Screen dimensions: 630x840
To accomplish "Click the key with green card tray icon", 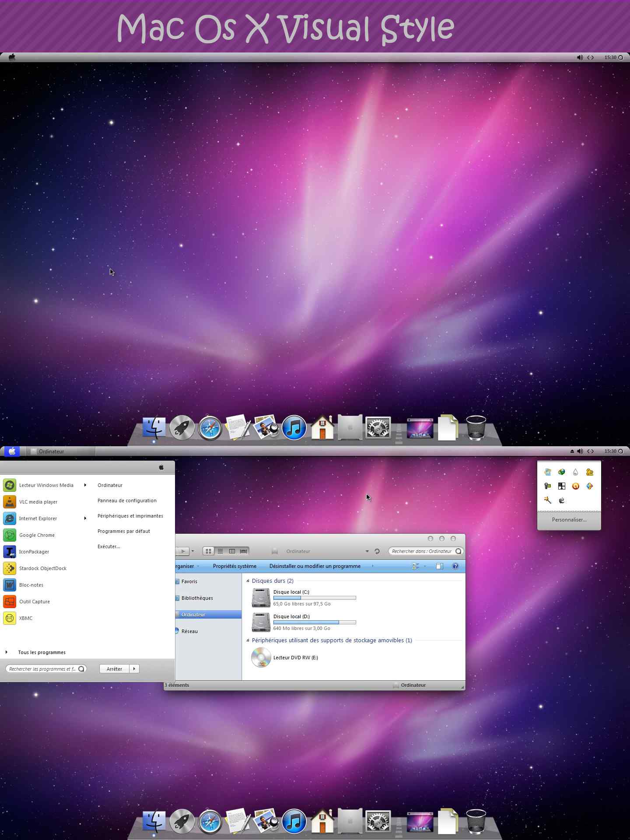I will tap(547, 486).
